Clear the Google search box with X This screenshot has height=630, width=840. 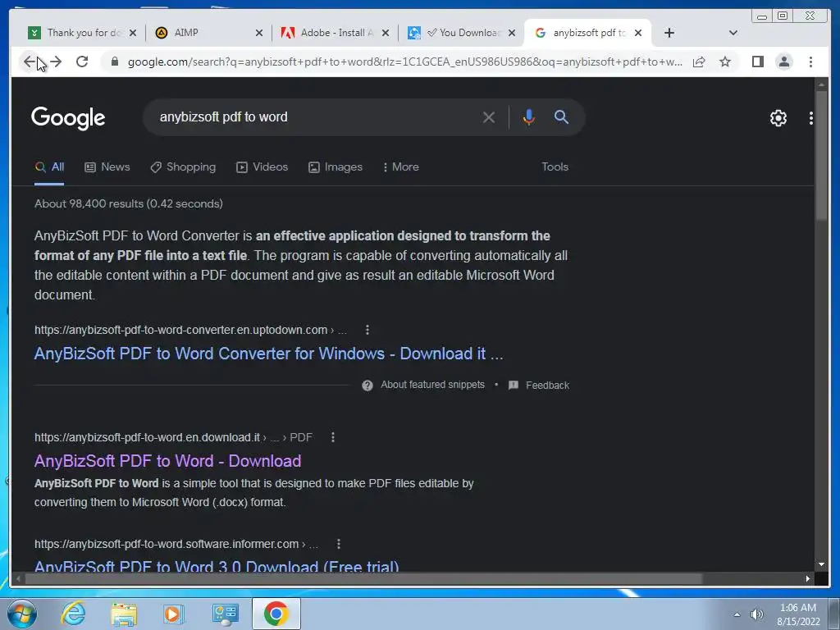489,117
